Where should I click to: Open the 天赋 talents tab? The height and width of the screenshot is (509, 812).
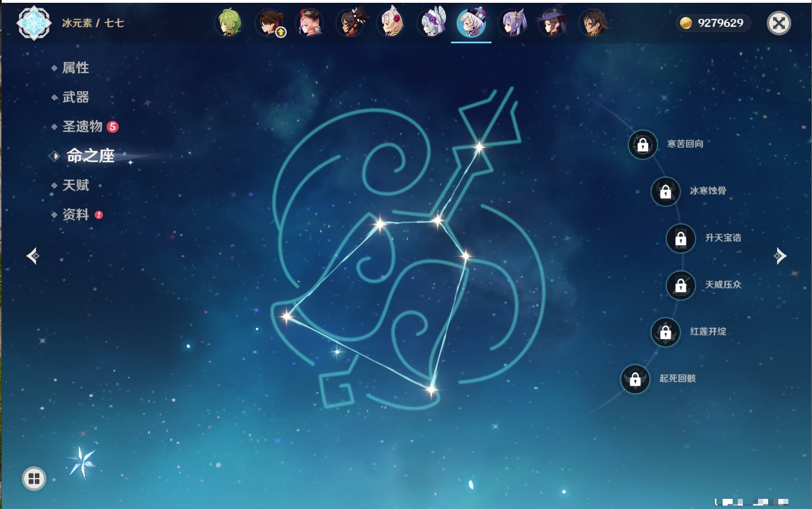pos(75,185)
